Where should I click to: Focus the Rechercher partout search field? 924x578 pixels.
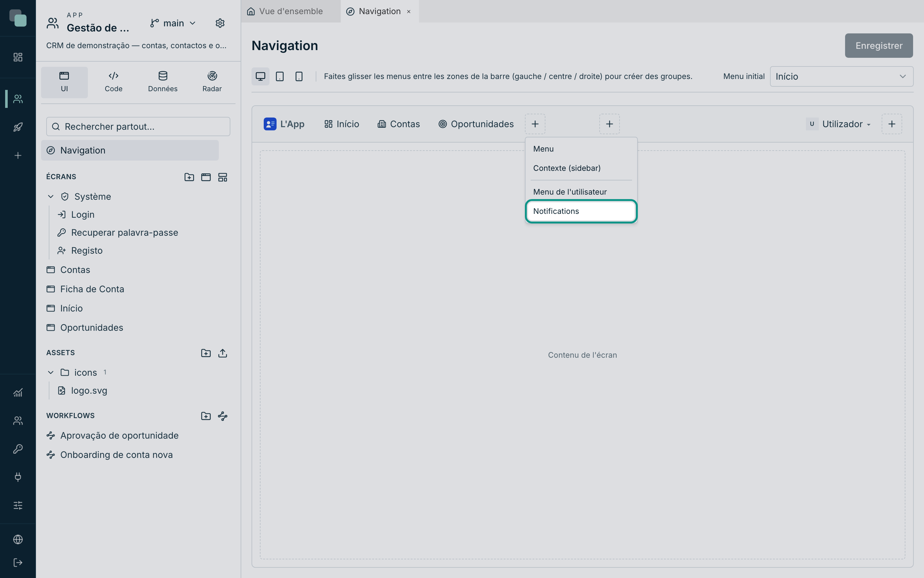(138, 127)
